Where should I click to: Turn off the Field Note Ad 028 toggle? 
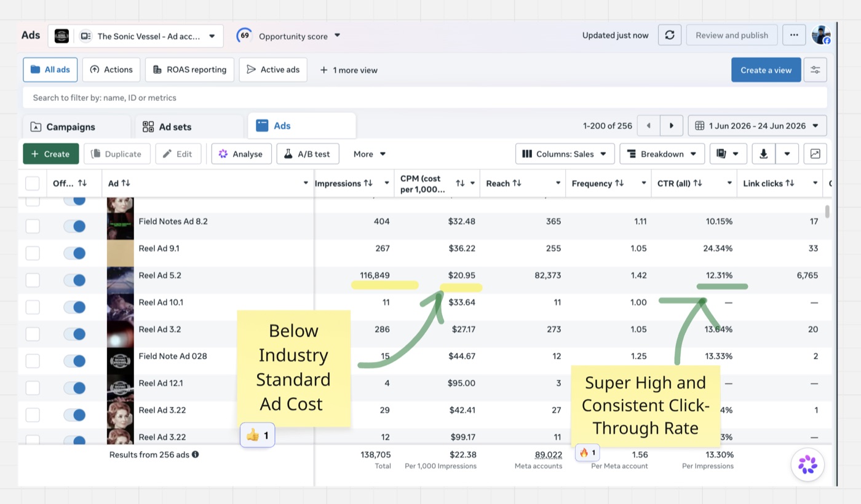pos(74,361)
